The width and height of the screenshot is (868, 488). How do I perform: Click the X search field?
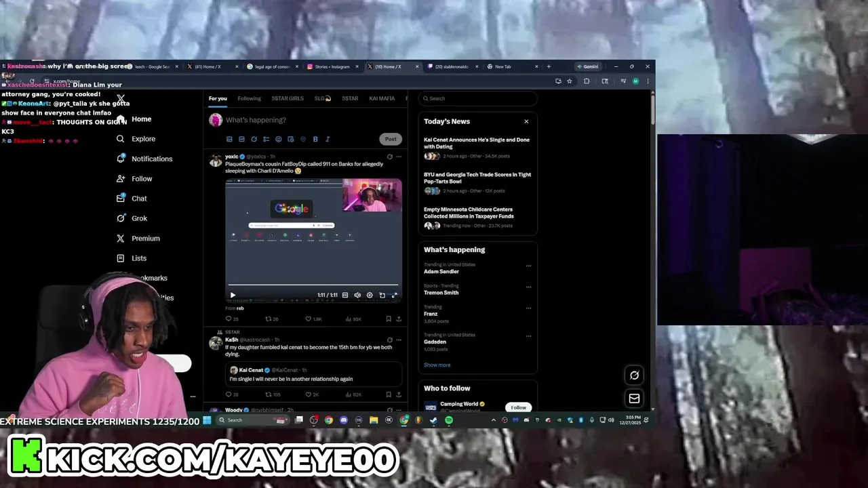pyautogui.click(x=477, y=98)
